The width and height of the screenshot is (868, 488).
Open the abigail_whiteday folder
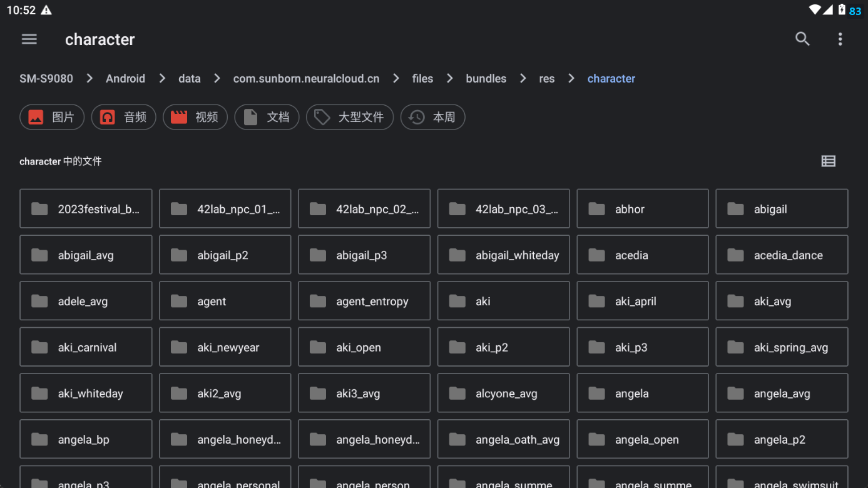(x=504, y=255)
